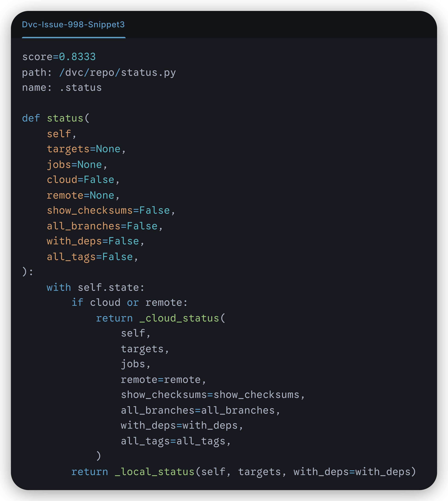The width and height of the screenshot is (448, 501).
Task: Click the score value 0.8333
Action: click(77, 57)
